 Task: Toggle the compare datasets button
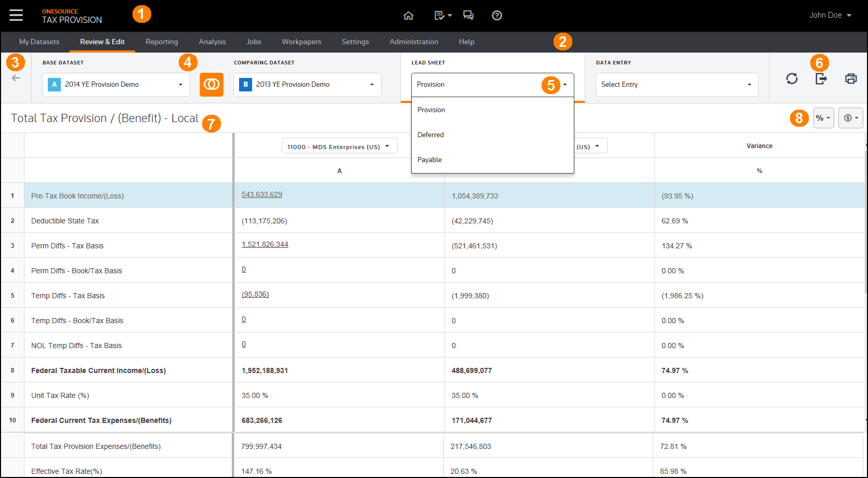212,84
